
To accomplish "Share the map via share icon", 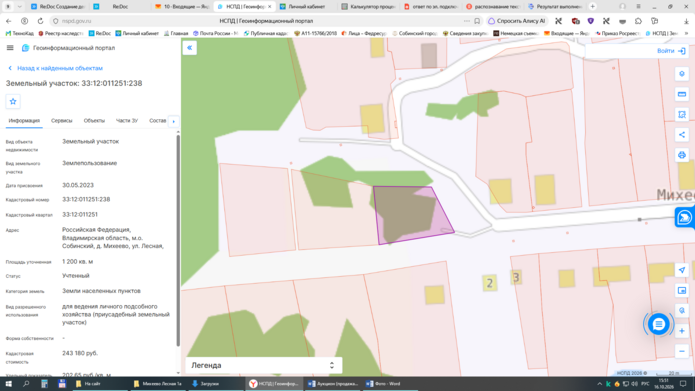I will tap(682, 135).
